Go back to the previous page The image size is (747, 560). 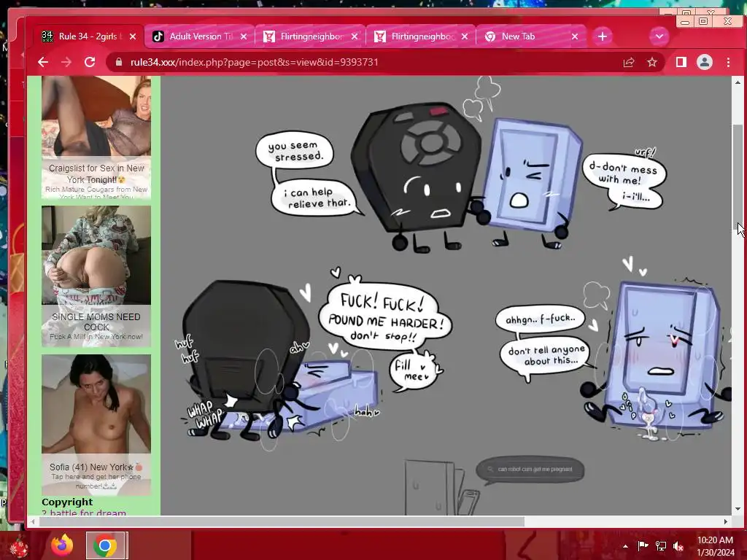[43, 62]
